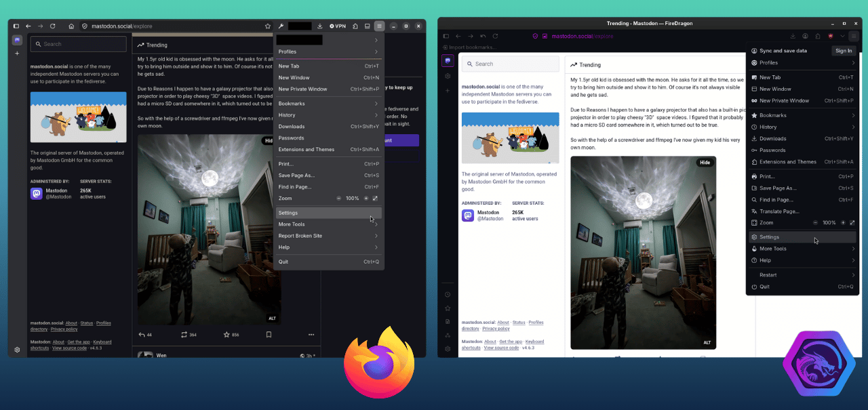Open home page in left Firefox window
The width and height of the screenshot is (868, 410).
pos(71,26)
